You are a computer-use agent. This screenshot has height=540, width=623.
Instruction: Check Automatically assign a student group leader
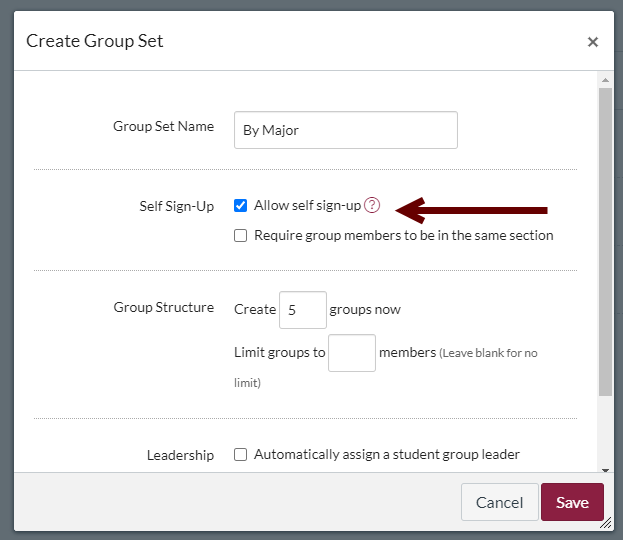point(240,454)
